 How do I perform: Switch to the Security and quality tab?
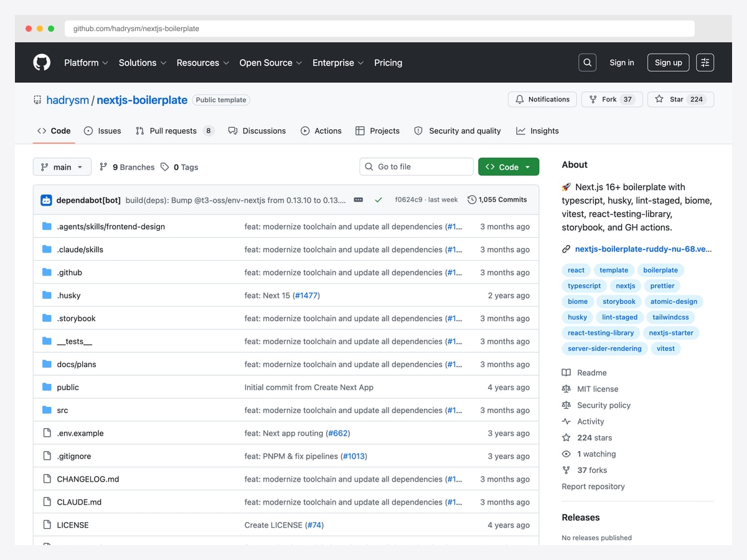coord(458,131)
